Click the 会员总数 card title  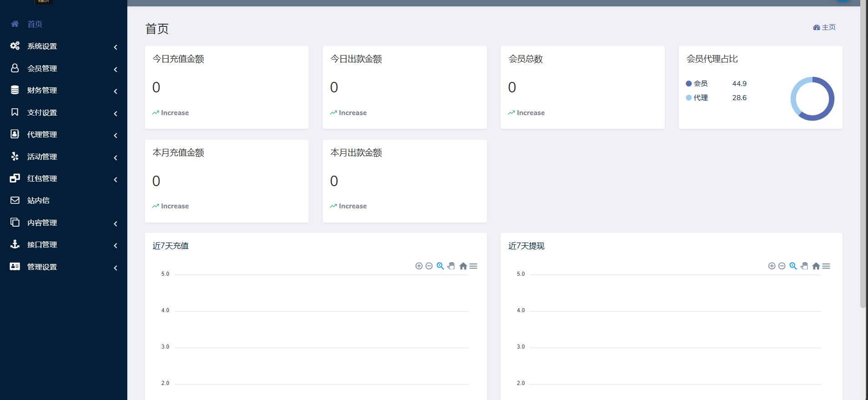pos(526,59)
